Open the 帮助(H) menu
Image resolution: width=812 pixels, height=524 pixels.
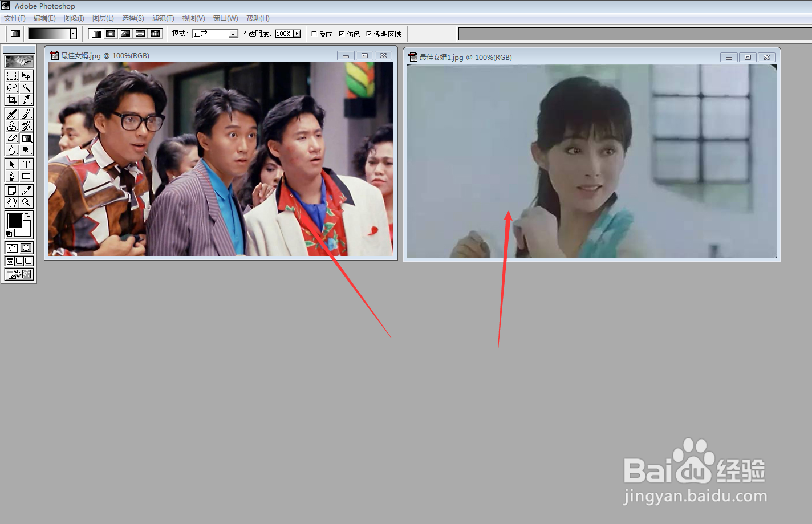pos(258,18)
